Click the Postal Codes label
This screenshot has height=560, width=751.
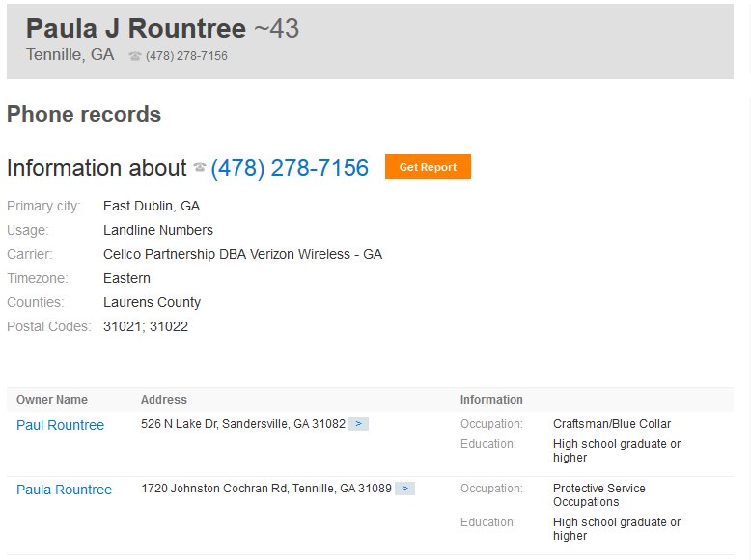tap(49, 326)
